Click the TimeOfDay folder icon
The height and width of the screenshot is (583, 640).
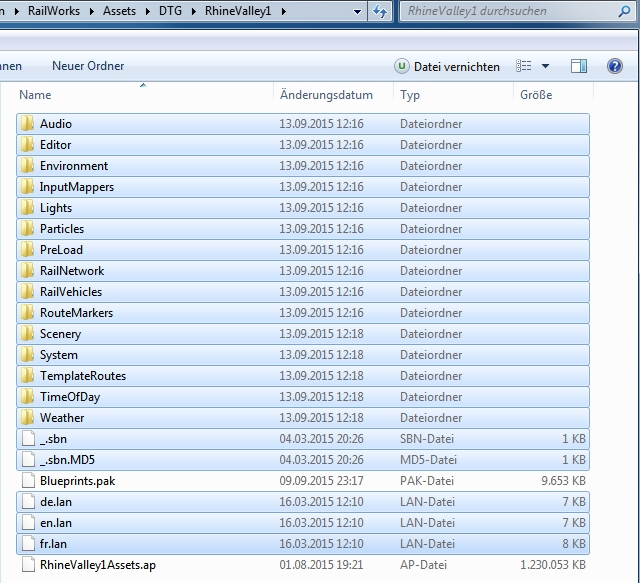pos(27,396)
